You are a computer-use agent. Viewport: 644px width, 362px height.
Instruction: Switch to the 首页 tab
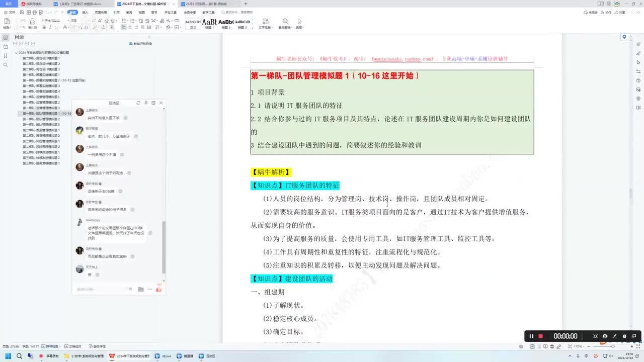click(9, 4)
